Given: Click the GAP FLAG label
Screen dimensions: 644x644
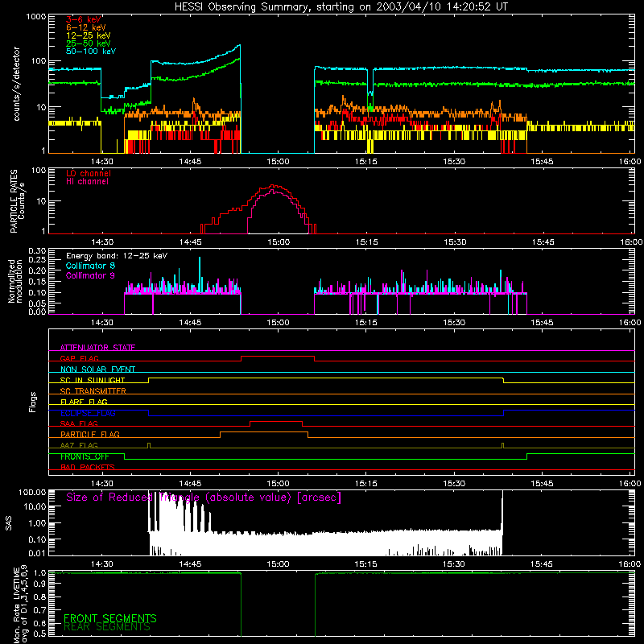Looking at the screenshot, I should point(79,358).
